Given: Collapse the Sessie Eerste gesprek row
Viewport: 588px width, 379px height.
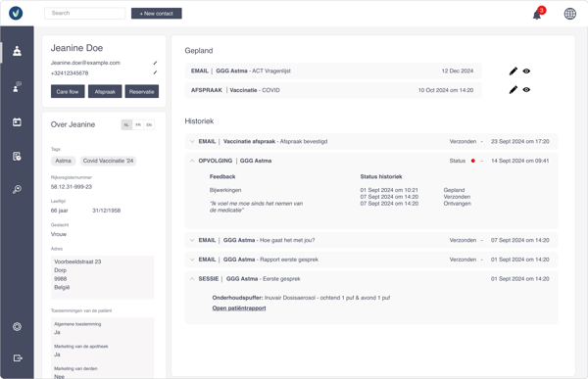Looking at the screenshot, I should pyautogui.click(x=192, y=279).
